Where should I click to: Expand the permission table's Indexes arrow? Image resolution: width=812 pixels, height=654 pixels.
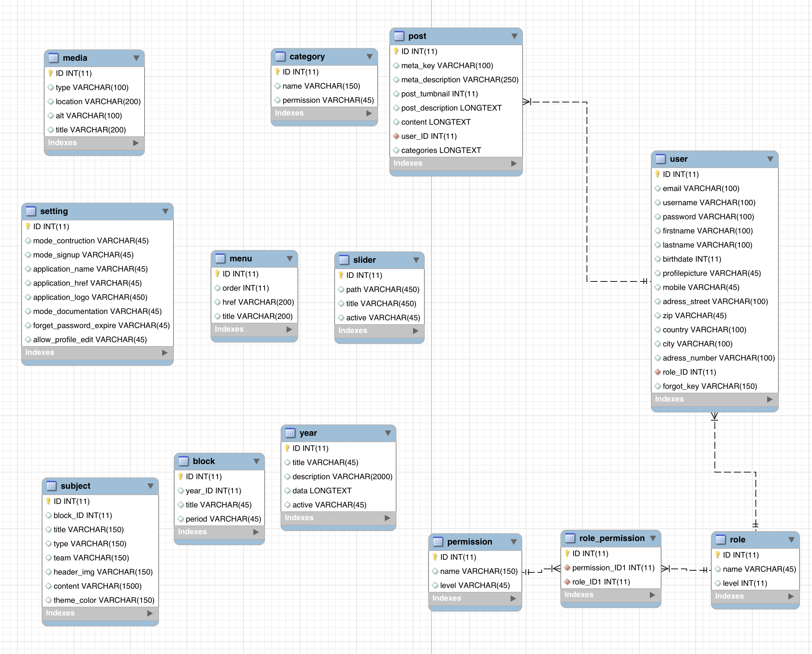point(513,598)
